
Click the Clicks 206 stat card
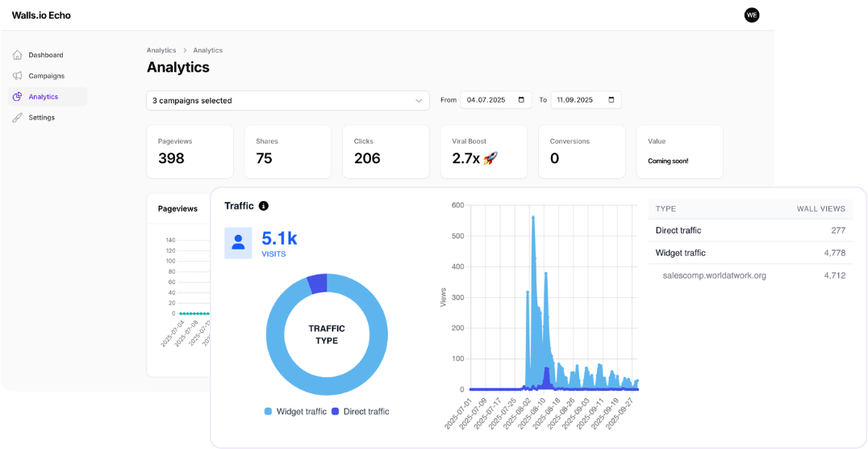[x=386, y=151]
